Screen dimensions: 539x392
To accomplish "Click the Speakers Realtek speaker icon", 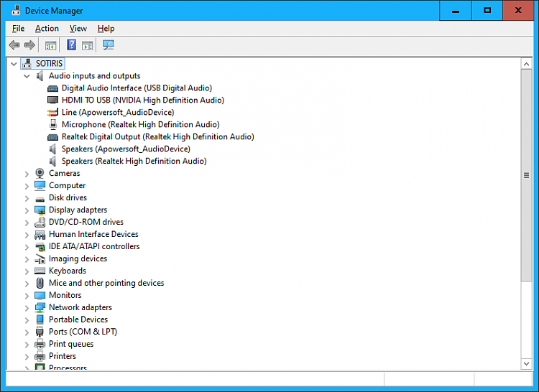I will (52, 161).
